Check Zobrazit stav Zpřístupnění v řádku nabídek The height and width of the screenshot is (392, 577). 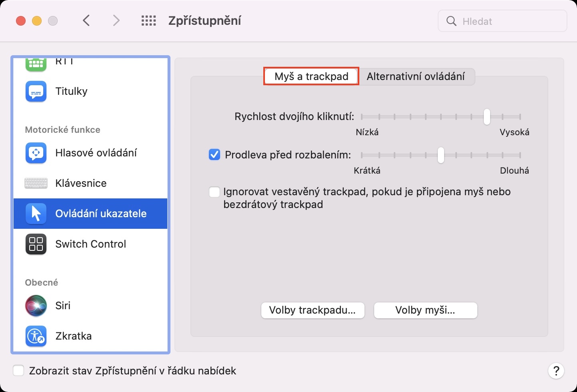18,371
